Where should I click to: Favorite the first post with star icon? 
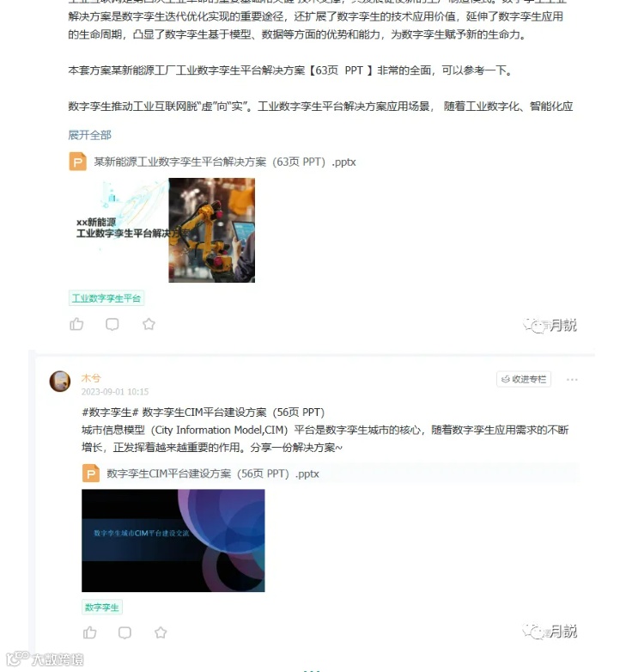tap(149, 324)
